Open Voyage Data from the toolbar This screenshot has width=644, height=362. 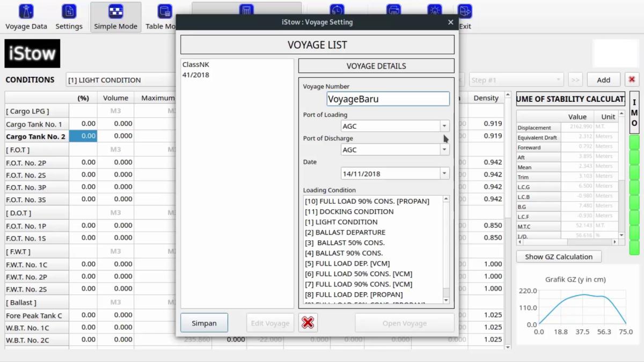(26, 17)
